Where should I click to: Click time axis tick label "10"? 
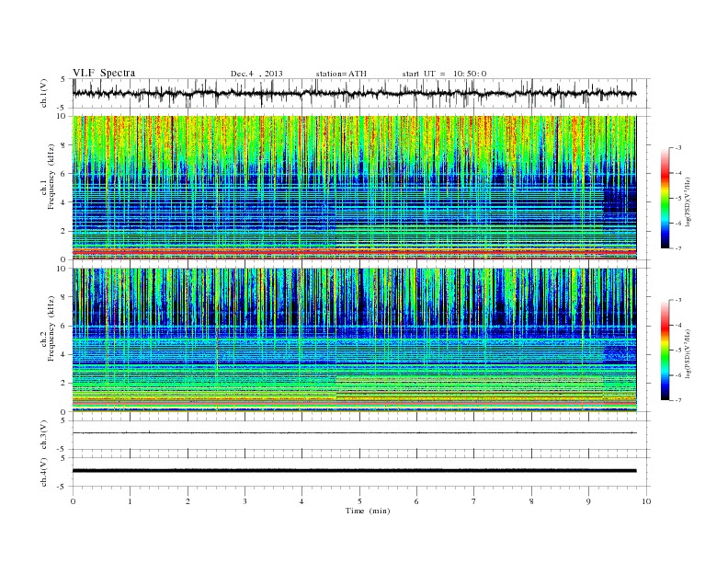[646, 501]
